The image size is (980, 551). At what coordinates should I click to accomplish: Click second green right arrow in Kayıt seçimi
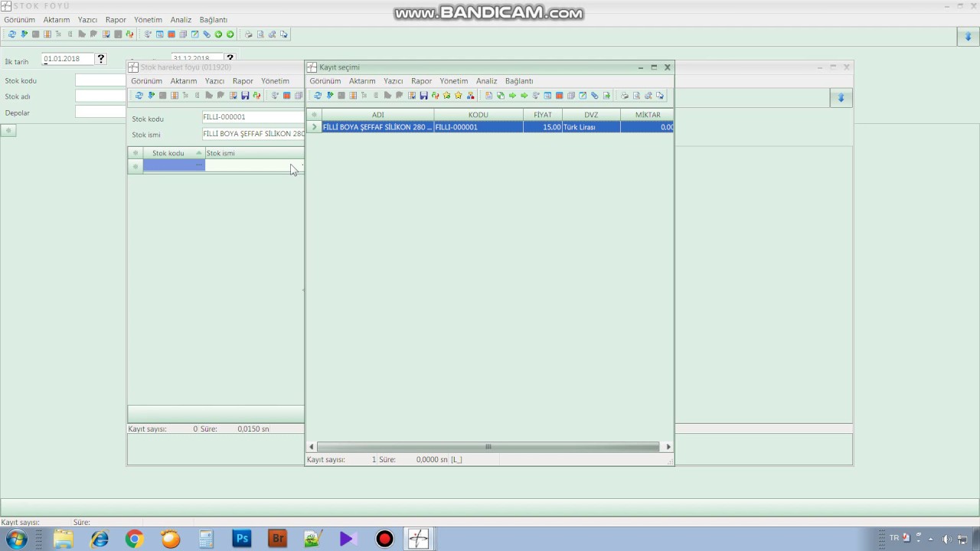point(524,96)
